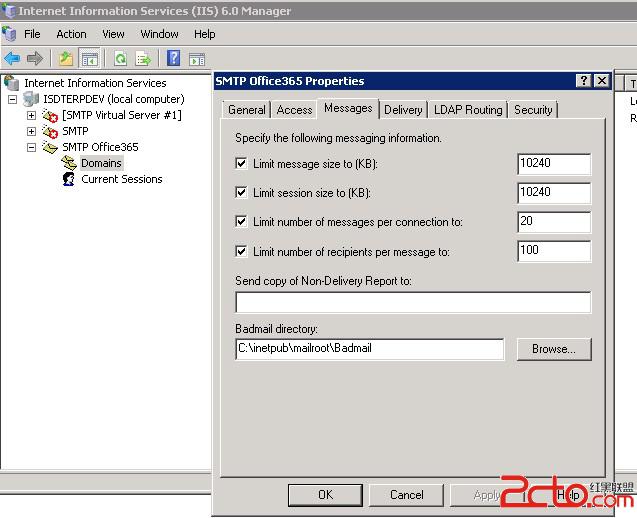Toggle Limit number of recipients per message checkbox
The height and width of the screenshot is (518, 637).
pyautogui.click(x=241, y=251)
